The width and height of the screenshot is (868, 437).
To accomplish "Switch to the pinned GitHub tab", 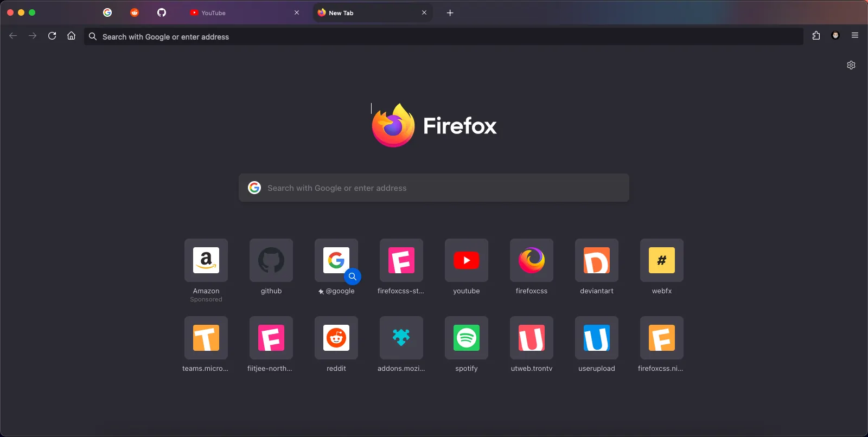I will [x=162, y=12].
